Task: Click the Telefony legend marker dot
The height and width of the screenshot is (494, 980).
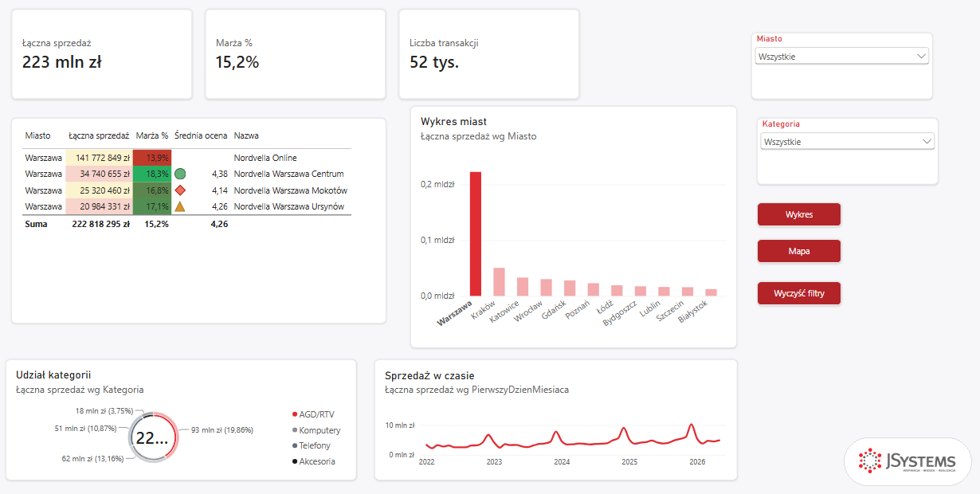Action: coord(296,445)
